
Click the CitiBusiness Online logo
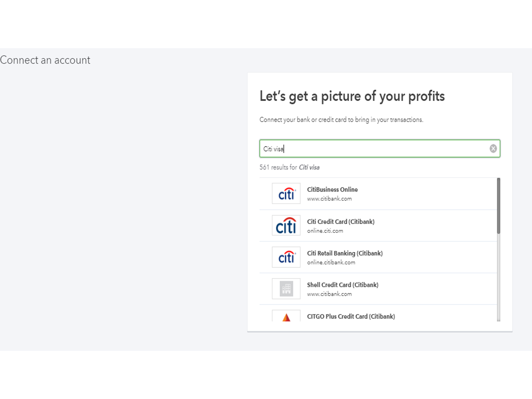coord(286,194)
